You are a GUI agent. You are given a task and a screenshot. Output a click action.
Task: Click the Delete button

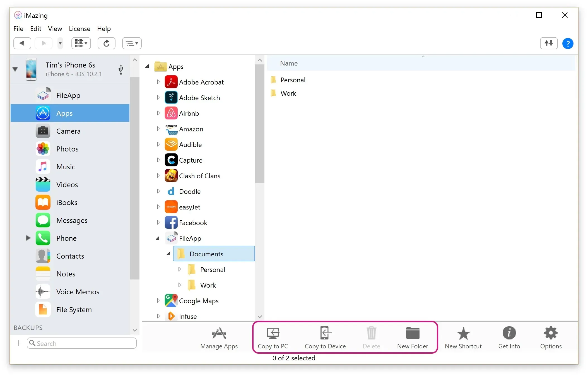point(371,338)
